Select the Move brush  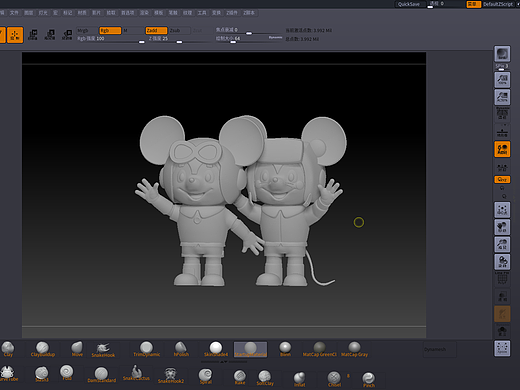pyautogui.click(x=77, y=349)
